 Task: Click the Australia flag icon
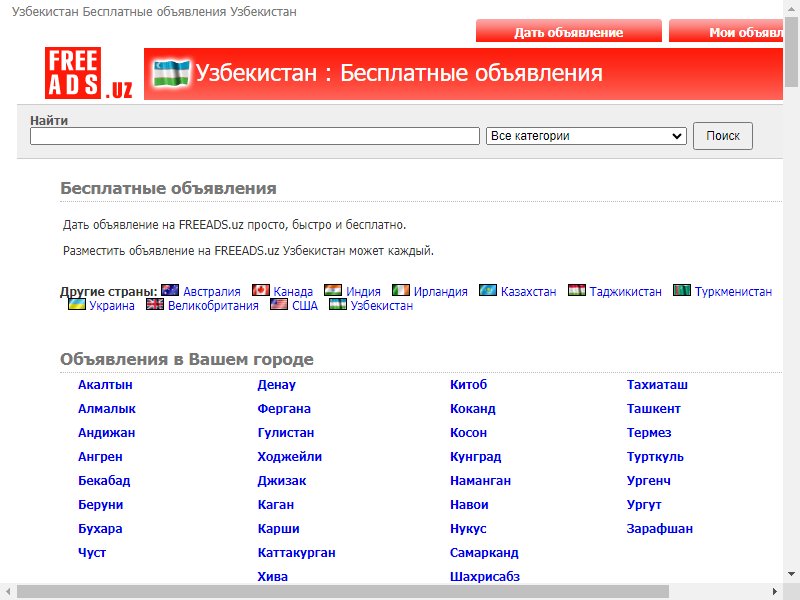coord(170,290)
